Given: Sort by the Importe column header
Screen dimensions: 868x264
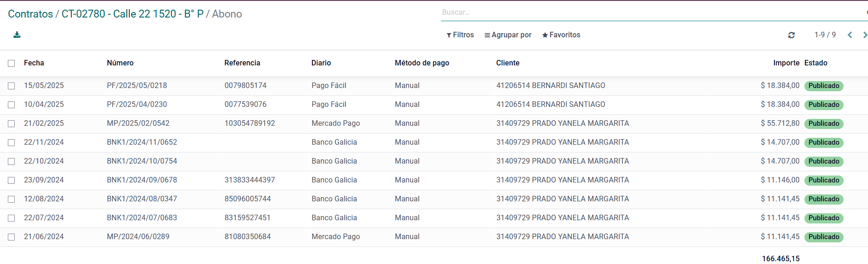Looking at the screenshot, I should click(786, 63).
